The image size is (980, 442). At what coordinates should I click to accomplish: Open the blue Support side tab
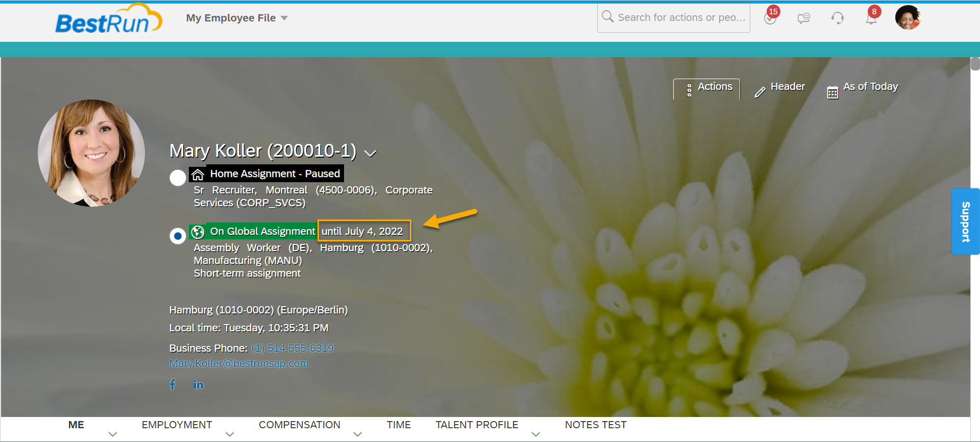(965, 222)
